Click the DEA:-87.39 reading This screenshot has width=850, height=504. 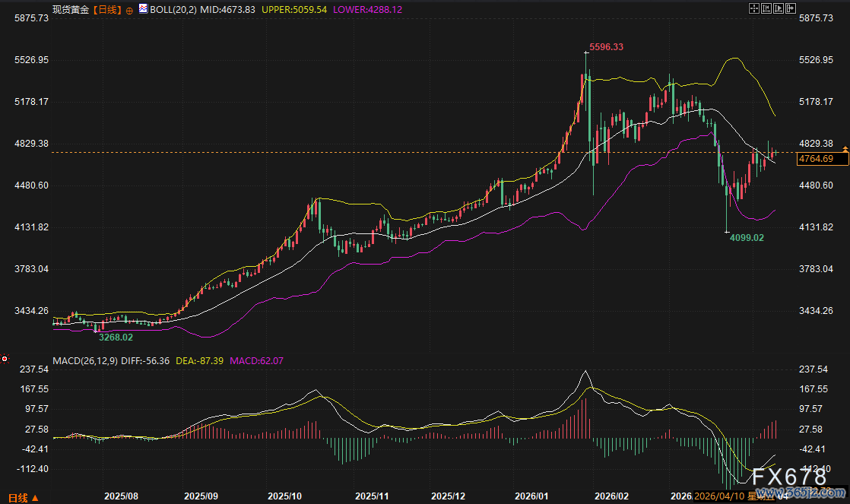[x=199, y=360]
